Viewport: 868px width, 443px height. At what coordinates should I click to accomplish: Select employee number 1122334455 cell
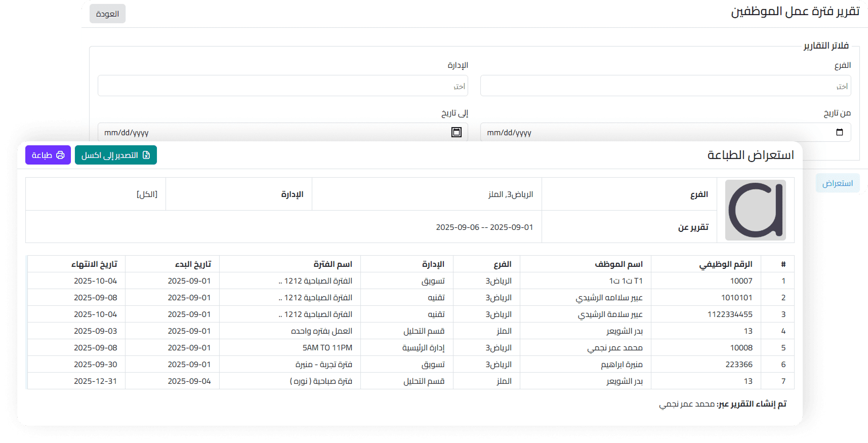pos(729,314)
